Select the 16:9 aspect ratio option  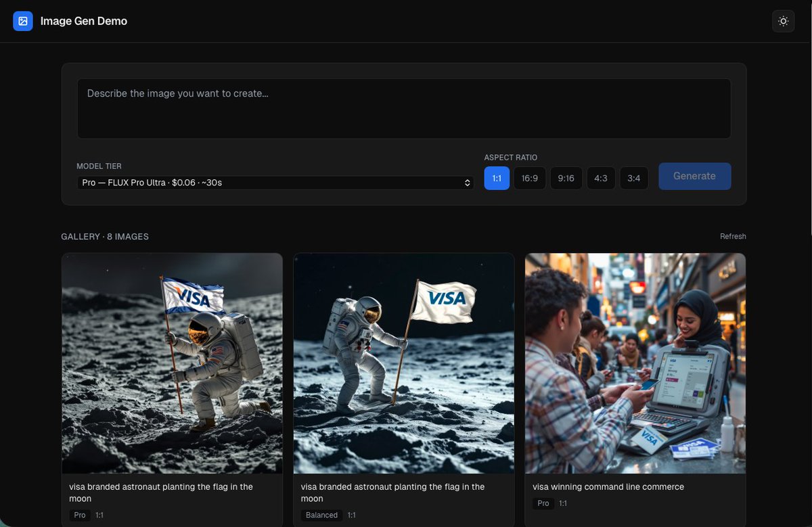click(x=530, y=178)
